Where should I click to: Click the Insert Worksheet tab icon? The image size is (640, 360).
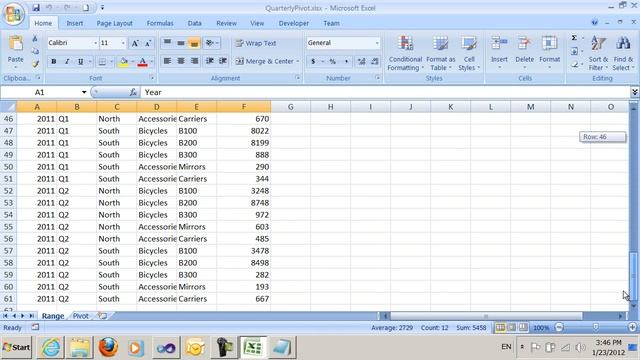(102, 316)
